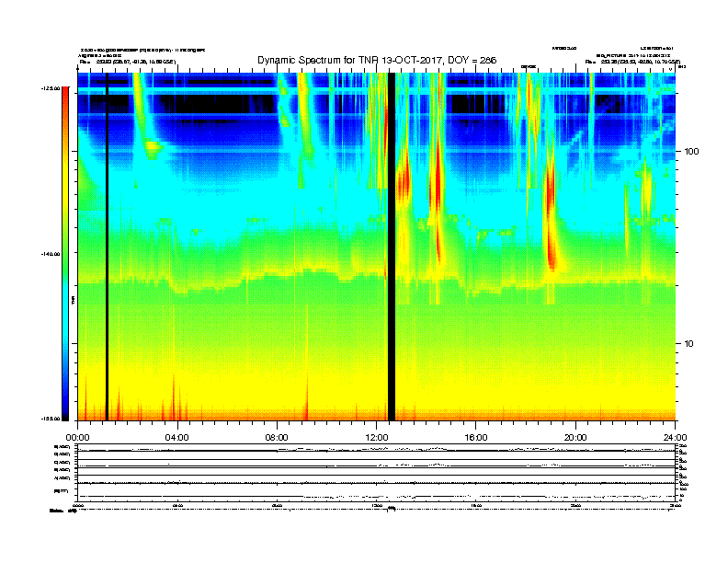Click the '-155.00' color scale label
Screen dimensions: 728x563
click(51, 419)
